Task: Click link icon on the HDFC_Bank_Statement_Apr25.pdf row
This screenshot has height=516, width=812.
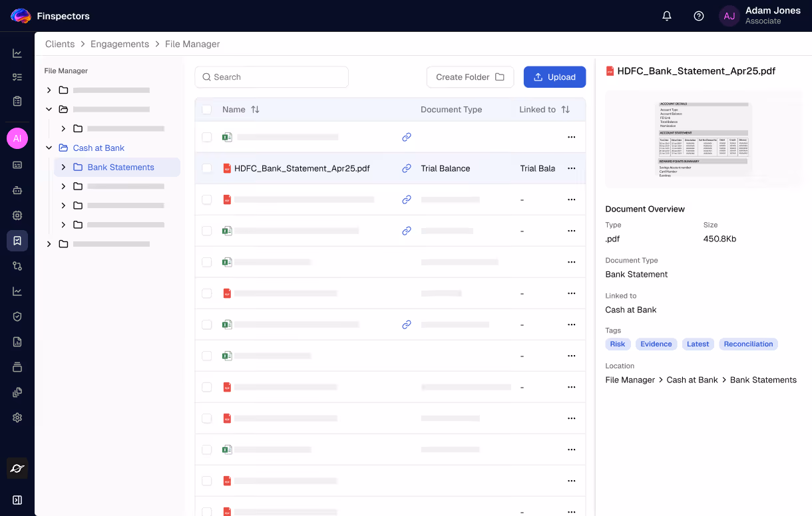Action: tap(407, 168)
